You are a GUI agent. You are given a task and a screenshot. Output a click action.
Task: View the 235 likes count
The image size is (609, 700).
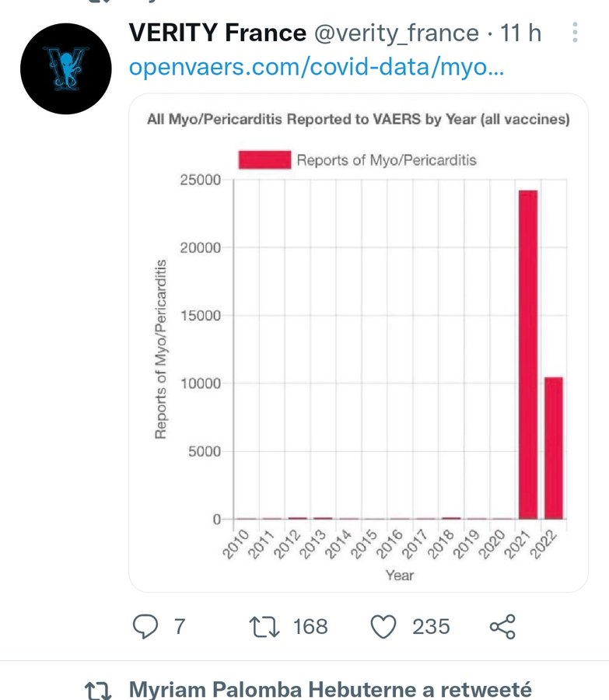(x=431, y=626)
